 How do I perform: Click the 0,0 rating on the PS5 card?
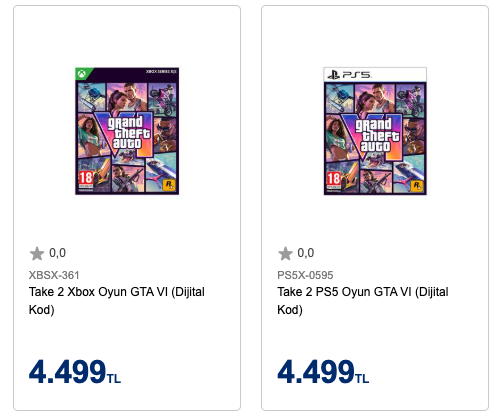click(306, 253)
